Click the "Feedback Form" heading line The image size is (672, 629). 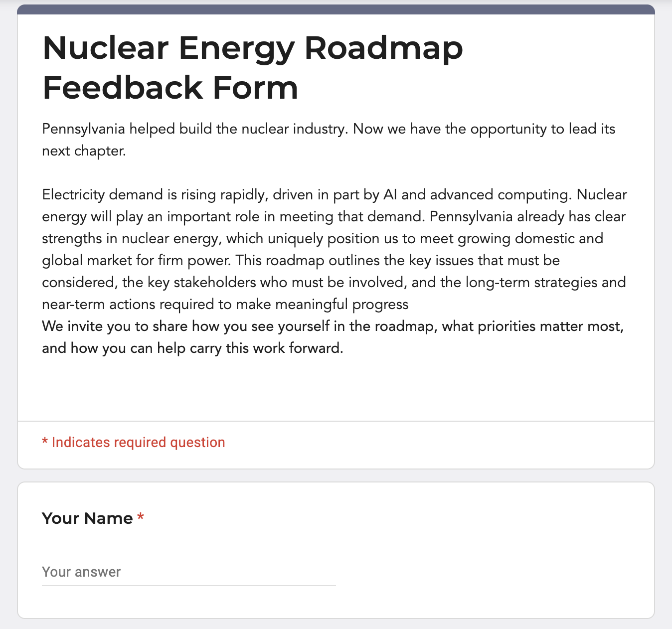click(170, 88)
